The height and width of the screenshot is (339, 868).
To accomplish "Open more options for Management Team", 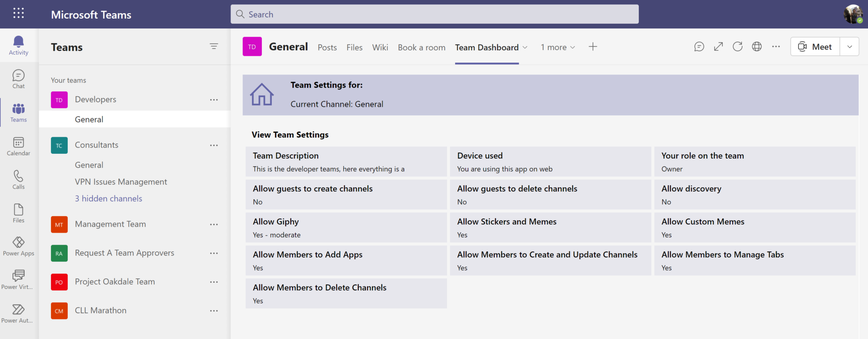I will point(214,225).
